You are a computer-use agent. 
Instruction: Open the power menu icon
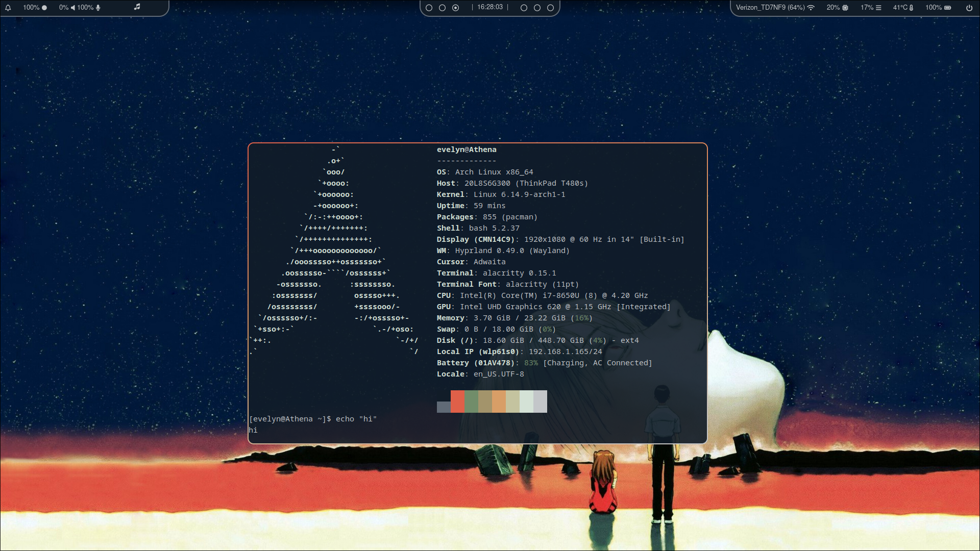[x=969, y=8]
